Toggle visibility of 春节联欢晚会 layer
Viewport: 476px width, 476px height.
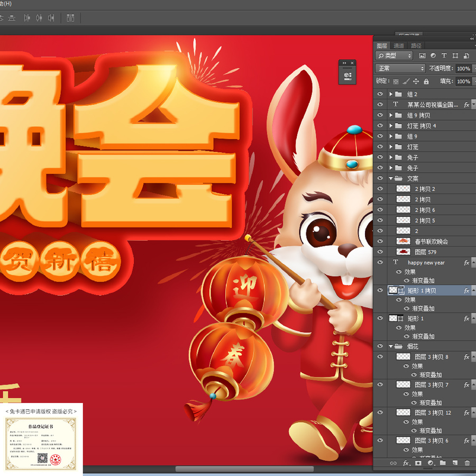click(380, 241)
